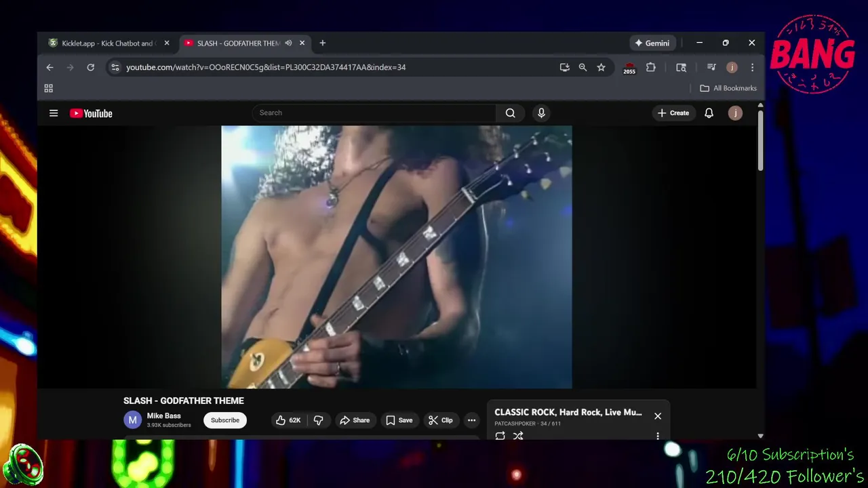Screen dimensions: 868x488
Task: Close the Kicklet.app tab
Action: [x=167, y=43]
